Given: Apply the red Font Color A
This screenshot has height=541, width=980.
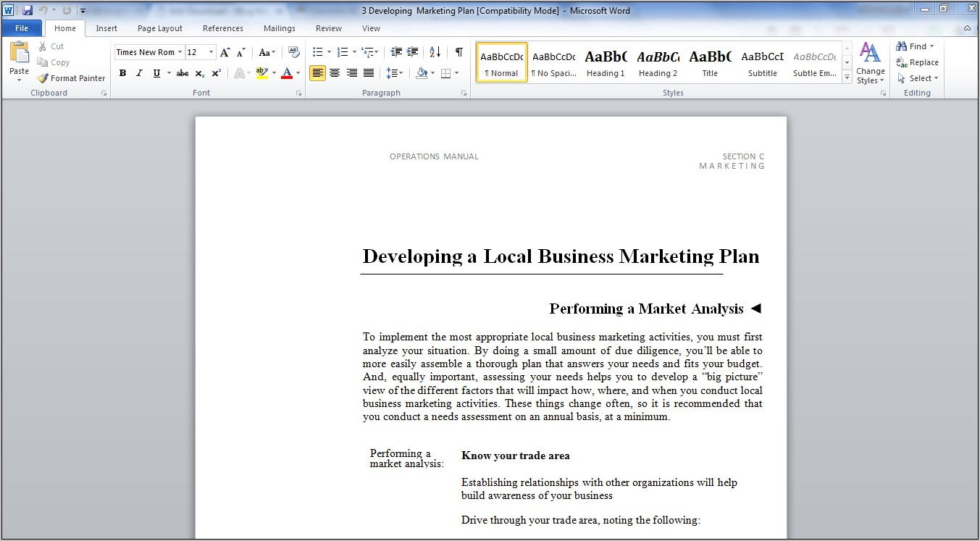Looking at the screenshot, I should click(x=287, y=73).
